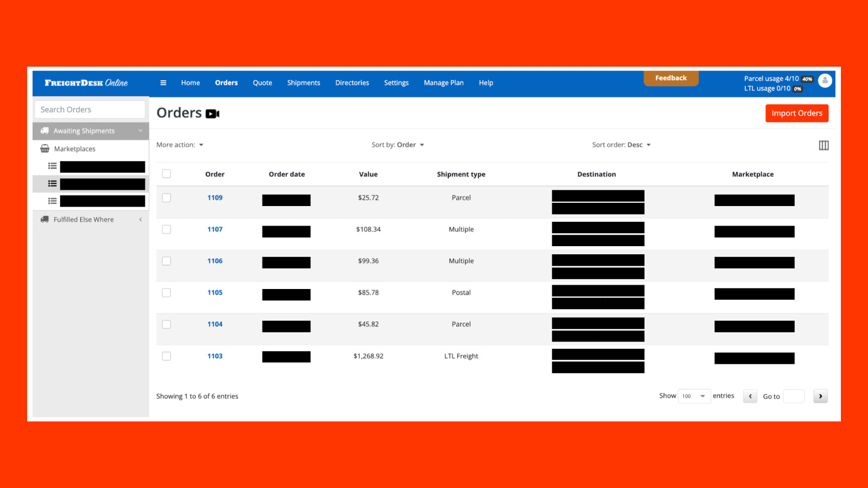Open the More action dropdown
The height and width of the screenshot is (488, 868).
pos(180,145)
